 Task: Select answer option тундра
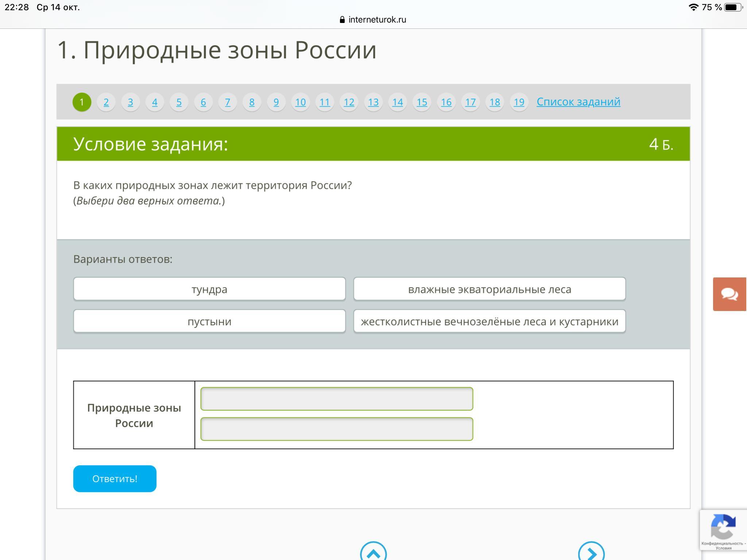point(209,289)
